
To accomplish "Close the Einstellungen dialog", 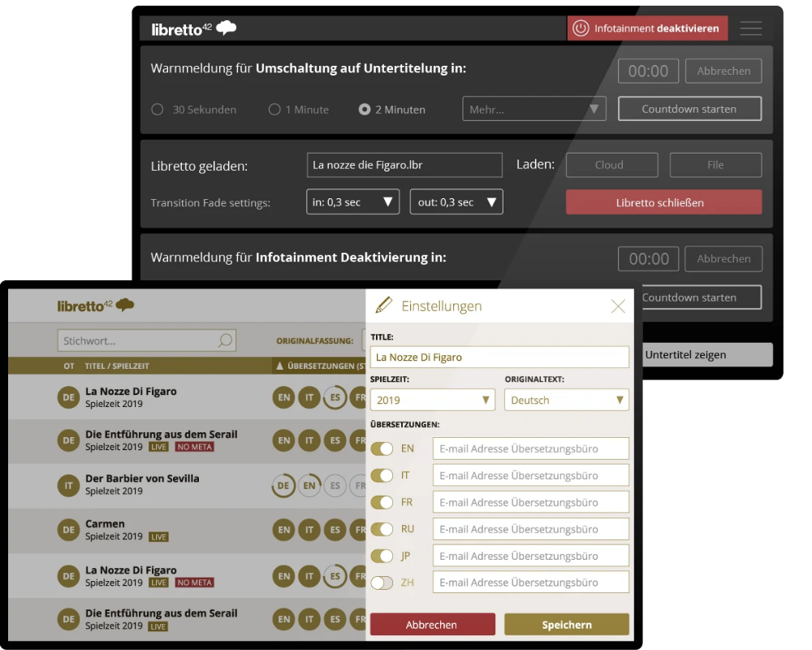I will (618, 306).
